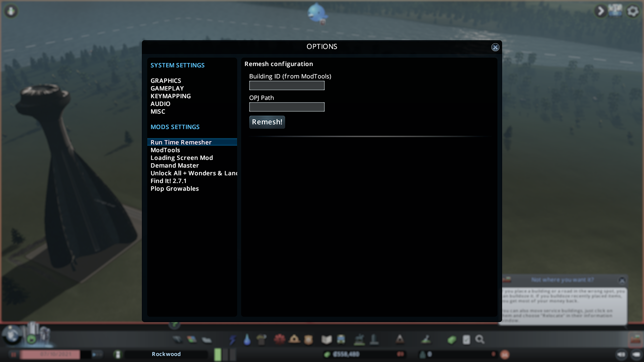The height and width of the screenshot is (362, 644).
Task: Click the Building ID input field
Action: coord(286,85)
